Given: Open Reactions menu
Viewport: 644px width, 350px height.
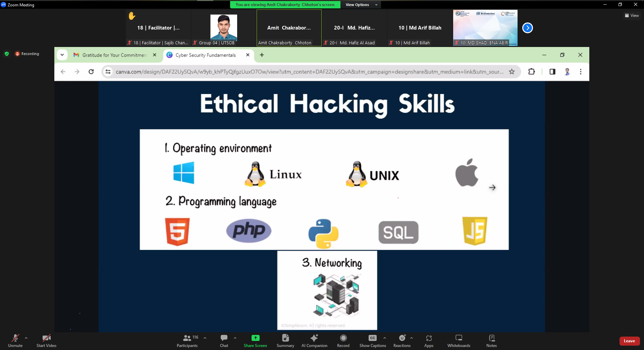Looking at the screenshot, I should (x=402, y=340).
